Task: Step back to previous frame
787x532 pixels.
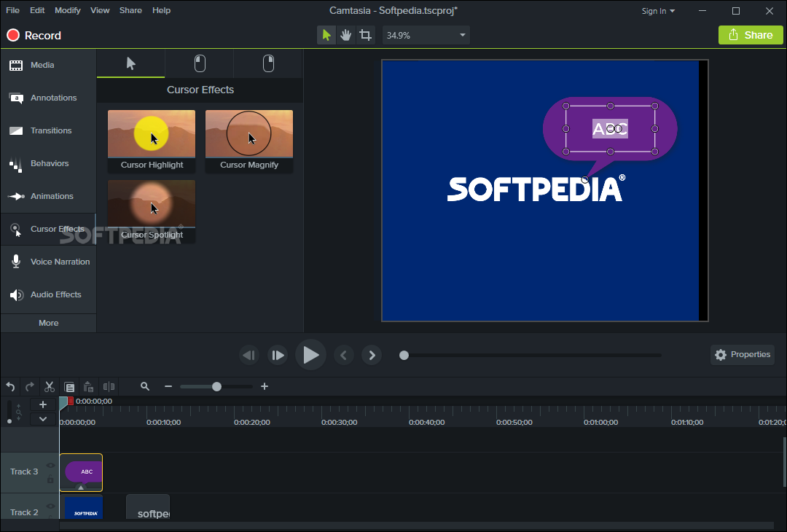Action: coord(249,356)
